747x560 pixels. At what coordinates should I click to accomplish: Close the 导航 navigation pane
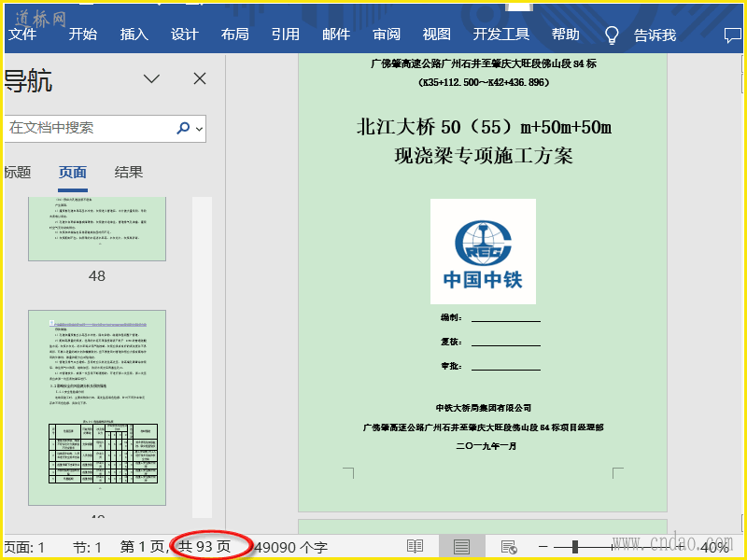coord(200,78)
